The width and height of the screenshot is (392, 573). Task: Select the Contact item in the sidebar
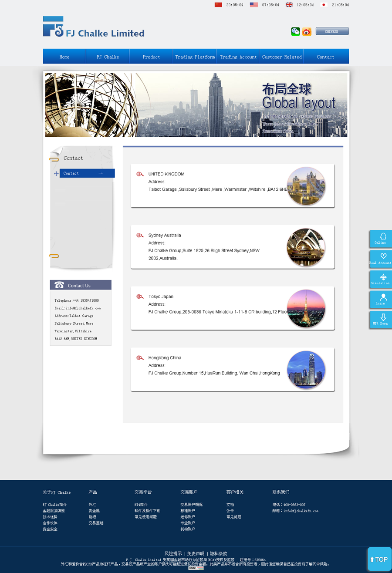point(87,173)
